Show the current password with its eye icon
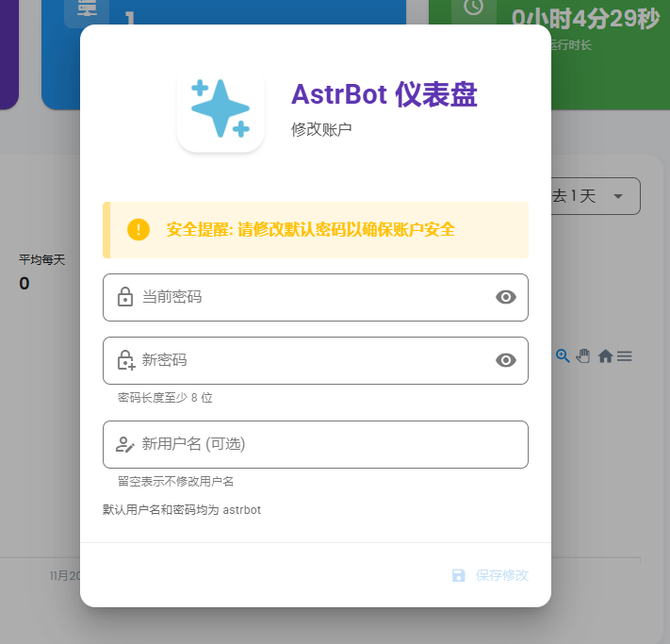Viewport: 670px width, 644px height. 506,297
